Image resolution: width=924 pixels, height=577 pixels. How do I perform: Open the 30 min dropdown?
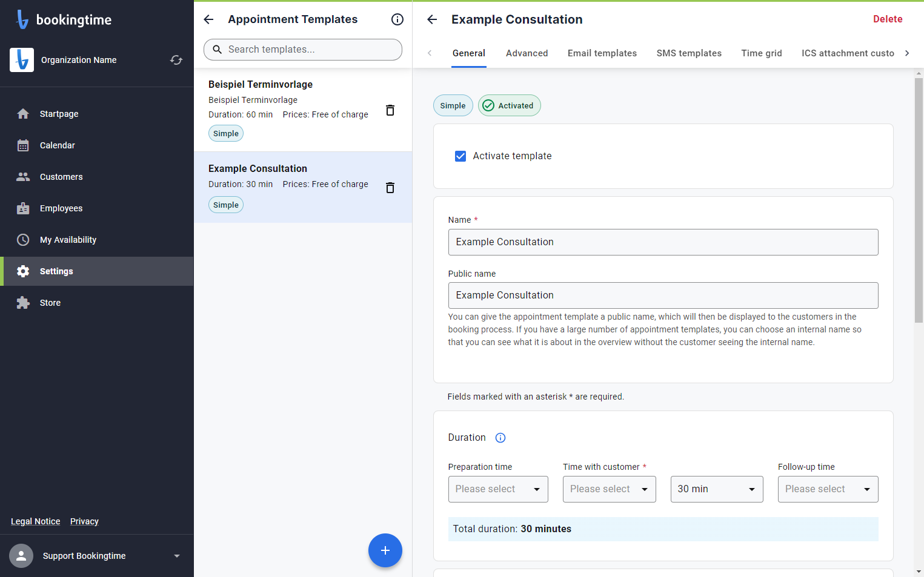717,489
